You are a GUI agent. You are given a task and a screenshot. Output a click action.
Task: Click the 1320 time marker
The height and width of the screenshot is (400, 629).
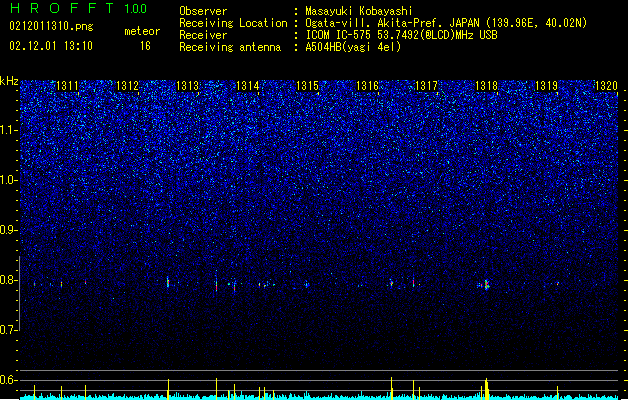coord(606,86)
